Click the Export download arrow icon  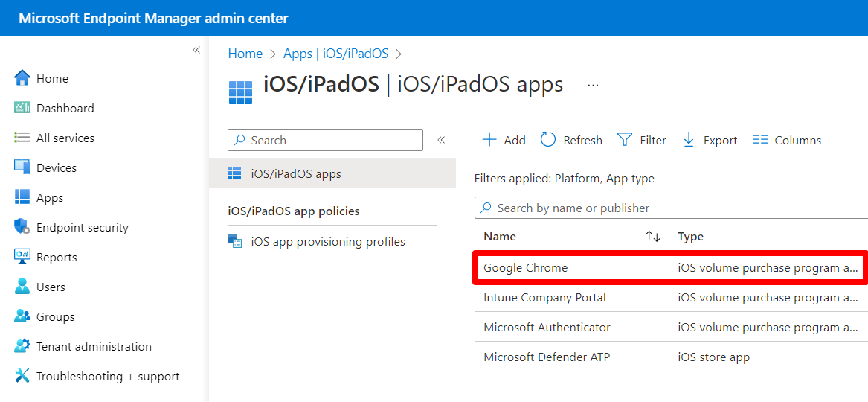pyautogui.click(x=689, y=140)
